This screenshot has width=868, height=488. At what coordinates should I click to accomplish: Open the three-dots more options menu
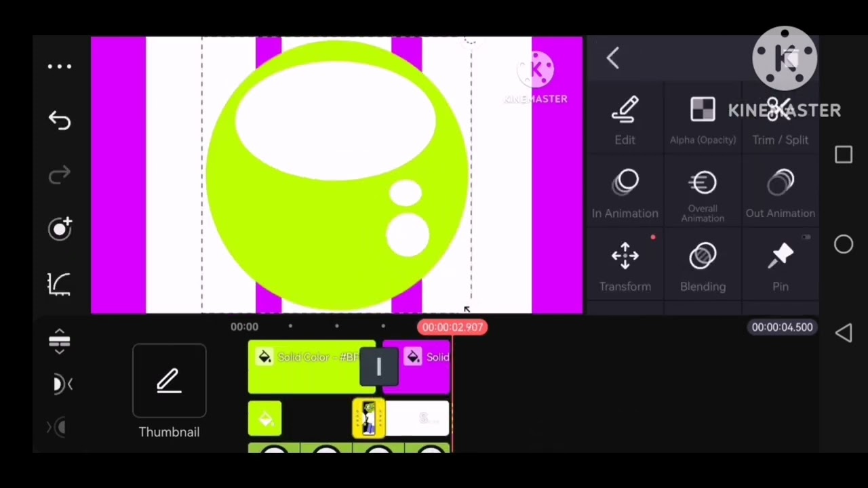click(x=60, y=66)
